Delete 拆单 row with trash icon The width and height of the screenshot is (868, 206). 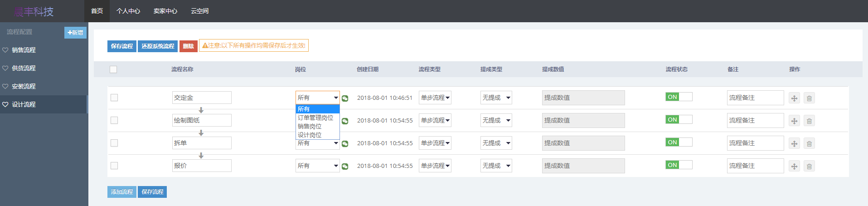click(x=809, y=143)
